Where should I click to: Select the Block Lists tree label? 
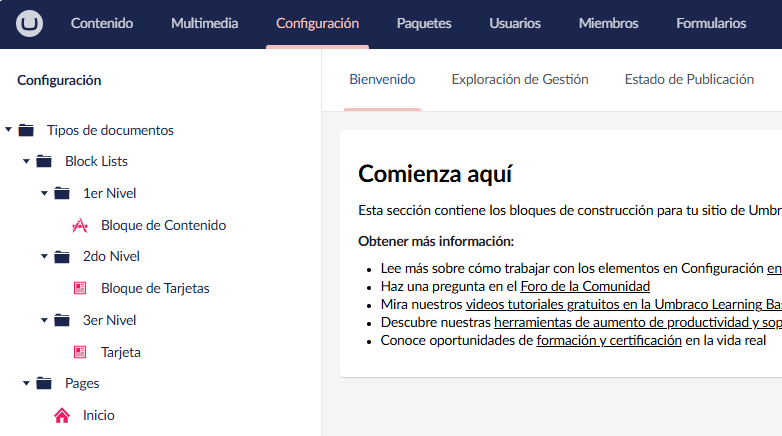[96, 161]
